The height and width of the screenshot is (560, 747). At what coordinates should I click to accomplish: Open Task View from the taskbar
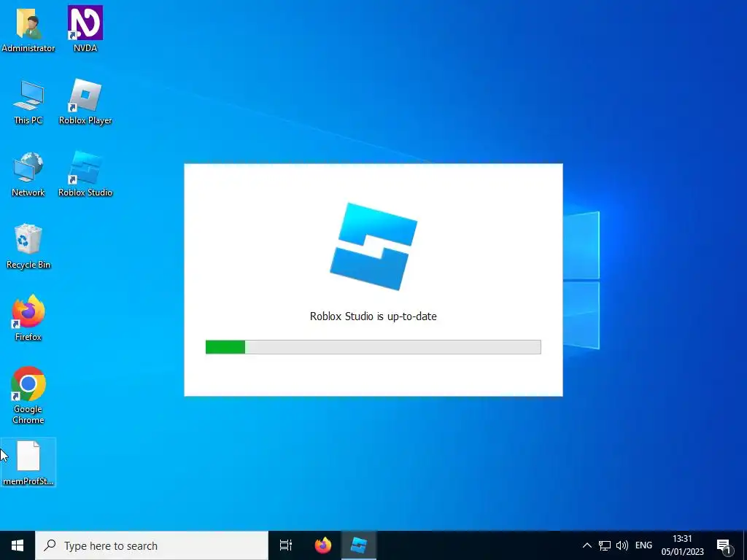point(286,545)
